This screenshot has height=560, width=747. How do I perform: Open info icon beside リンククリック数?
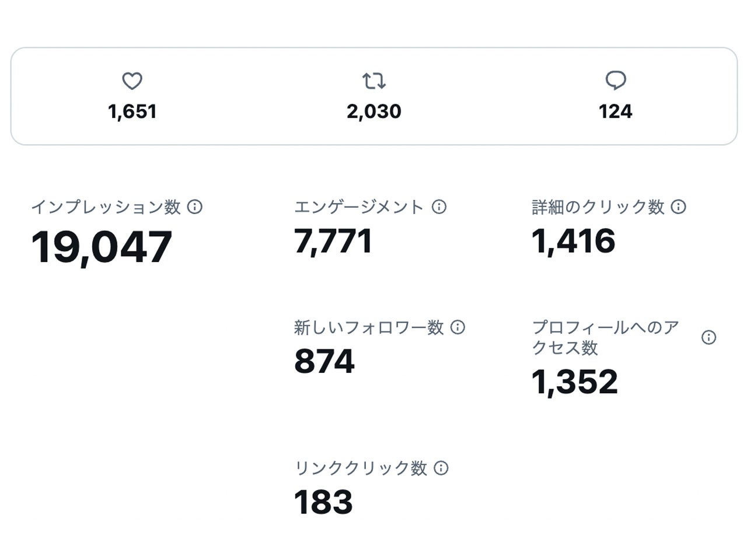click(x=441, y=468)
